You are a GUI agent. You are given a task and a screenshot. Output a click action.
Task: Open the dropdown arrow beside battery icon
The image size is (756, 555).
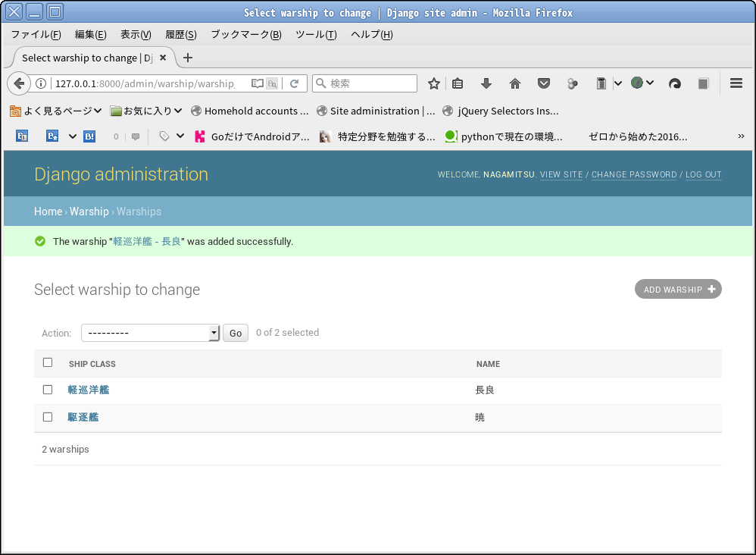617,83
